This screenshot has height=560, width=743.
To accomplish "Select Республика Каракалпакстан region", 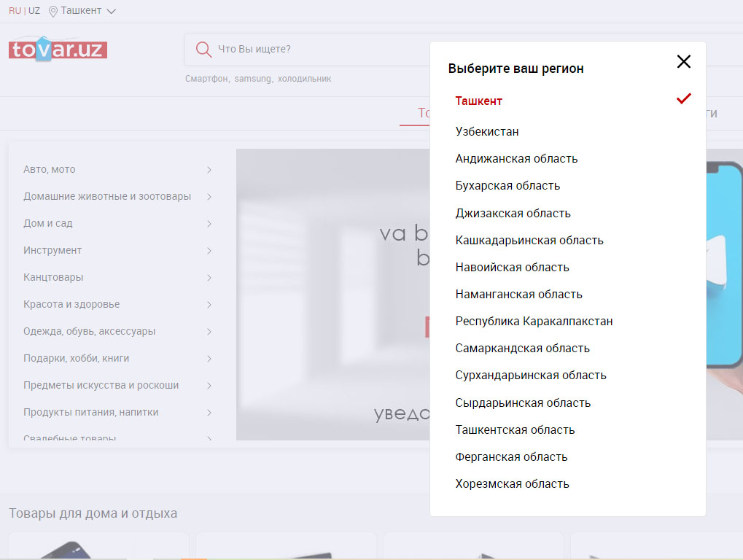I will 534,322.
